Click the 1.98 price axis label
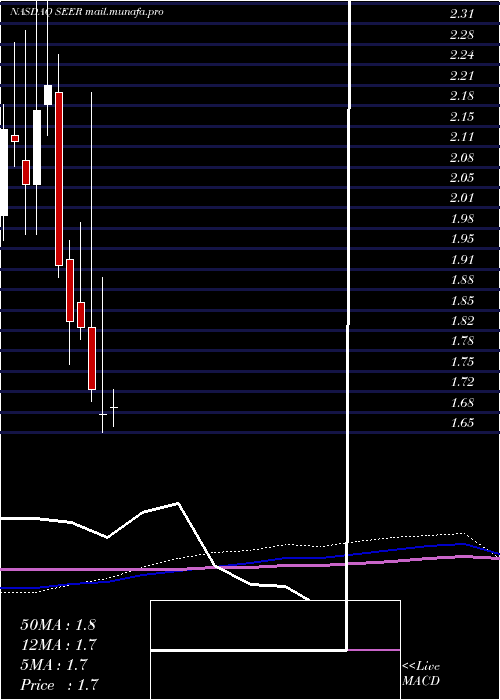500x700 pixels. (x=462, y=219)
